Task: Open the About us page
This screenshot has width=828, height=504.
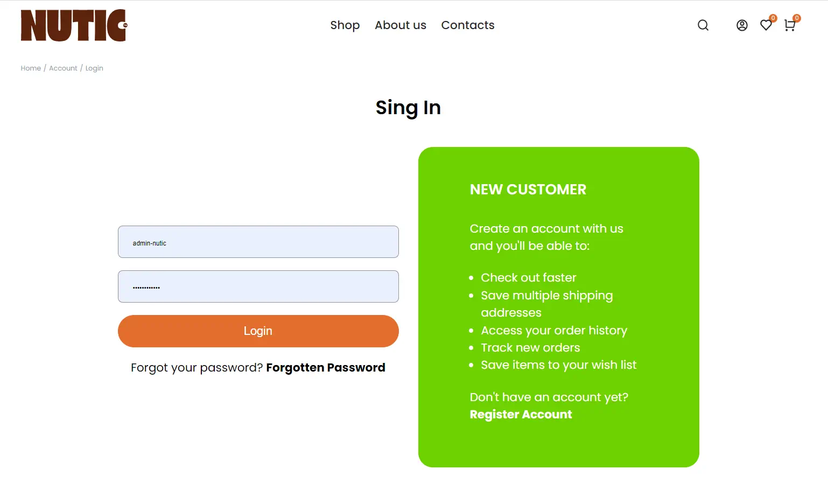Action: pos(400,25)
